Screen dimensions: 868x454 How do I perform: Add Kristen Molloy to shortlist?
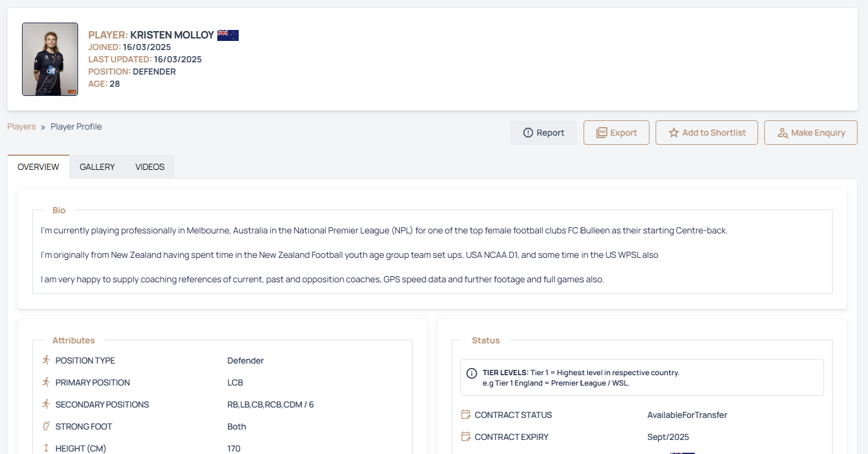pos(706,133)
